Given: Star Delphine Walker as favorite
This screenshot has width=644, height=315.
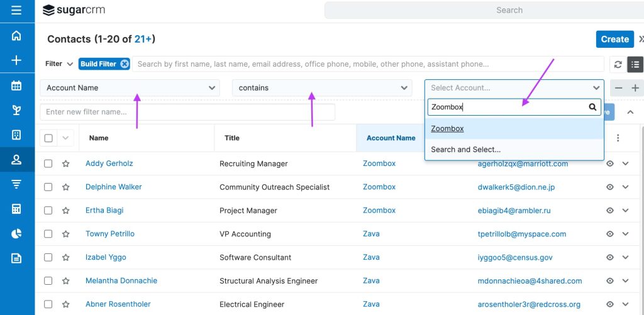Looking at the screenshot, I should coord(65,187).
